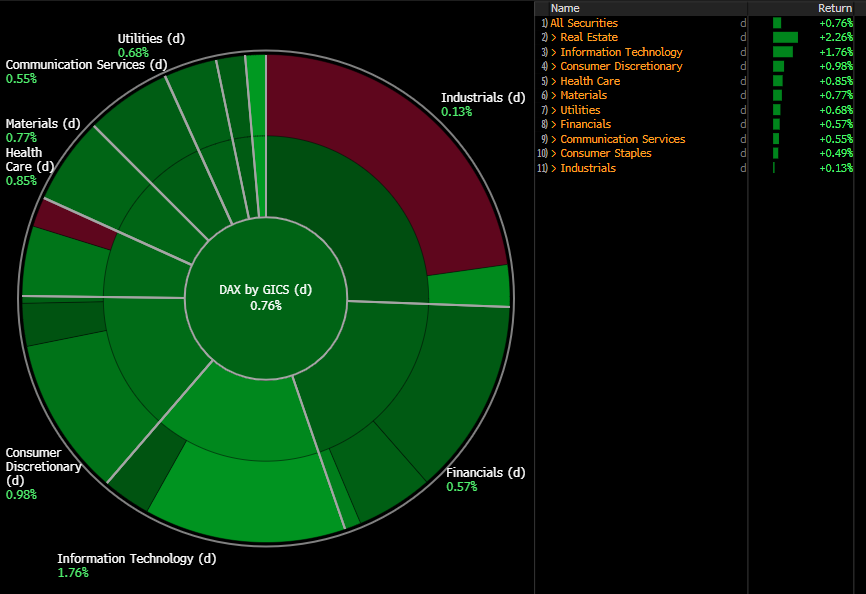This screenshot has width=866, height=594.
Task: Open the Communication Services link in table
Action: coord(622,139)
